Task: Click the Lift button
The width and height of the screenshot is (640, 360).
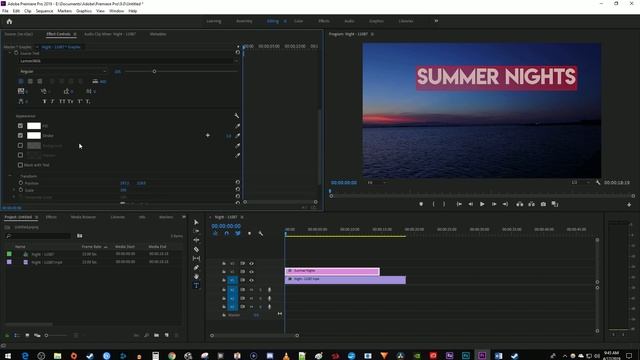Action: (520, 204)
